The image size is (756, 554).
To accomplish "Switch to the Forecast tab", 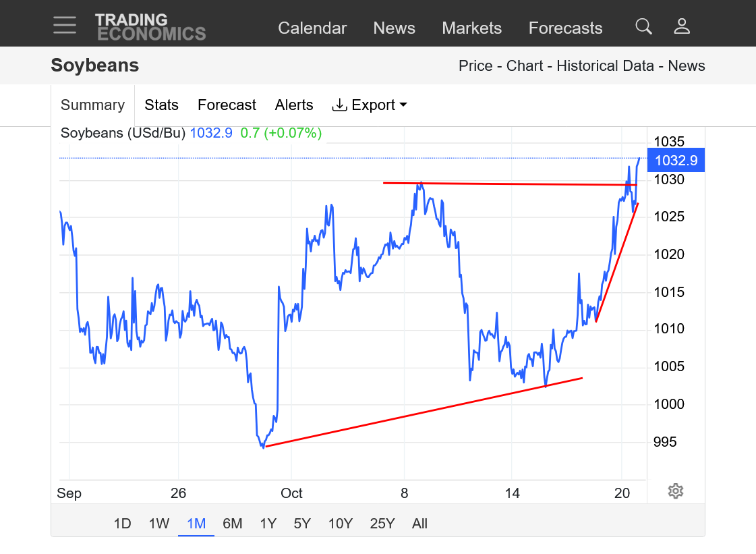I will (227, 105).
